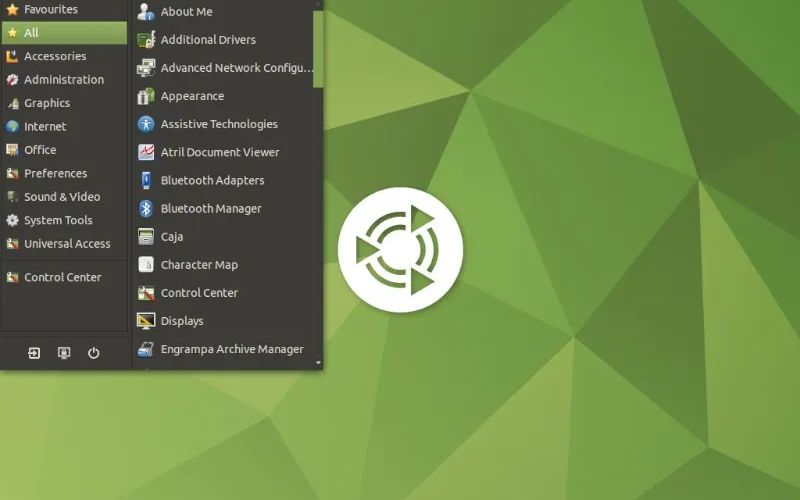Click Control Center in the left pane
This screenshot has width=800, height=500.
coord(64,278)
